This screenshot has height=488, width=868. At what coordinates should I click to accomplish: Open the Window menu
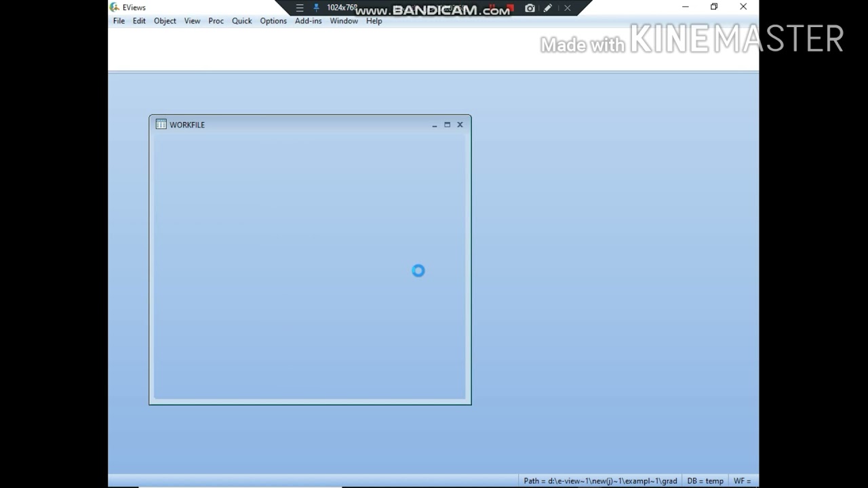point(344,21)
